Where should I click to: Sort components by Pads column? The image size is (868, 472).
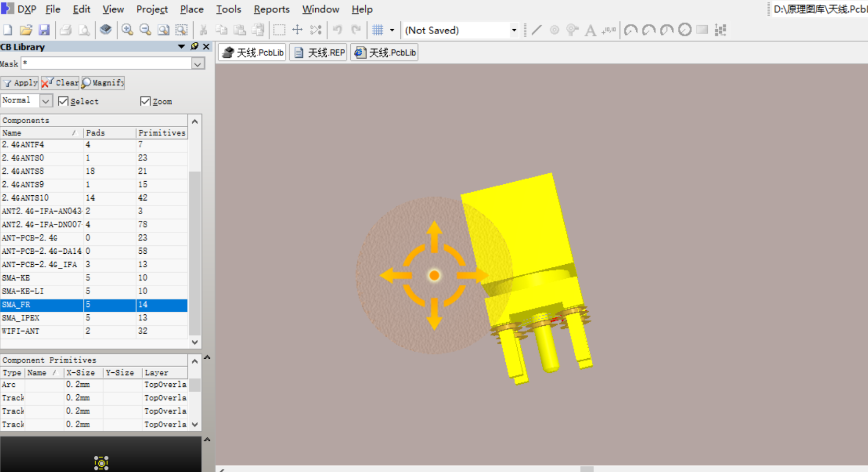[x=110, y=133]
